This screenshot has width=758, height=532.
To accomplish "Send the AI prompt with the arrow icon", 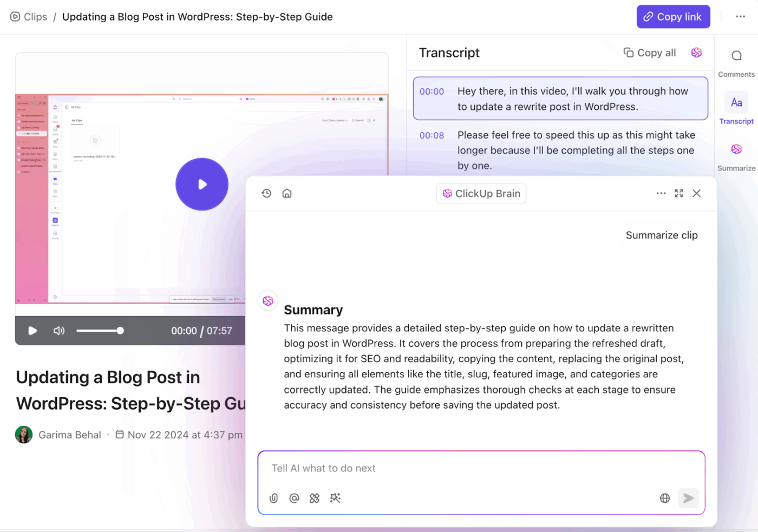I will pos(688,498).
